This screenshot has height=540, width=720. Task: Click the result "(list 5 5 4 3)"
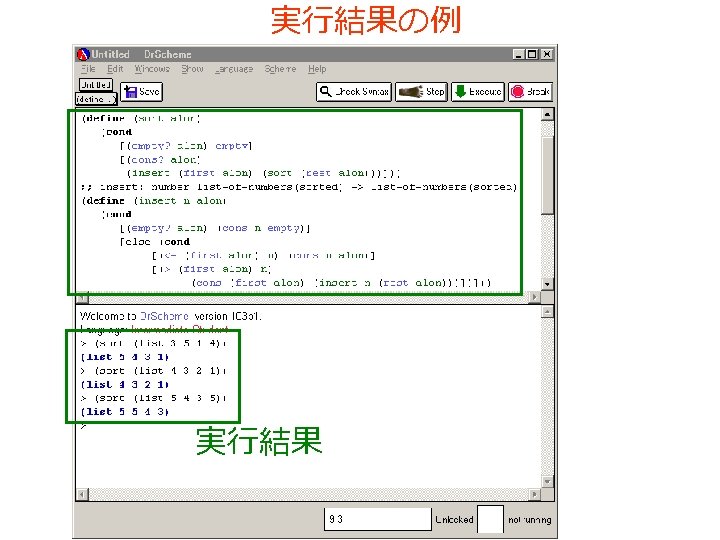(x=125, y=412)
